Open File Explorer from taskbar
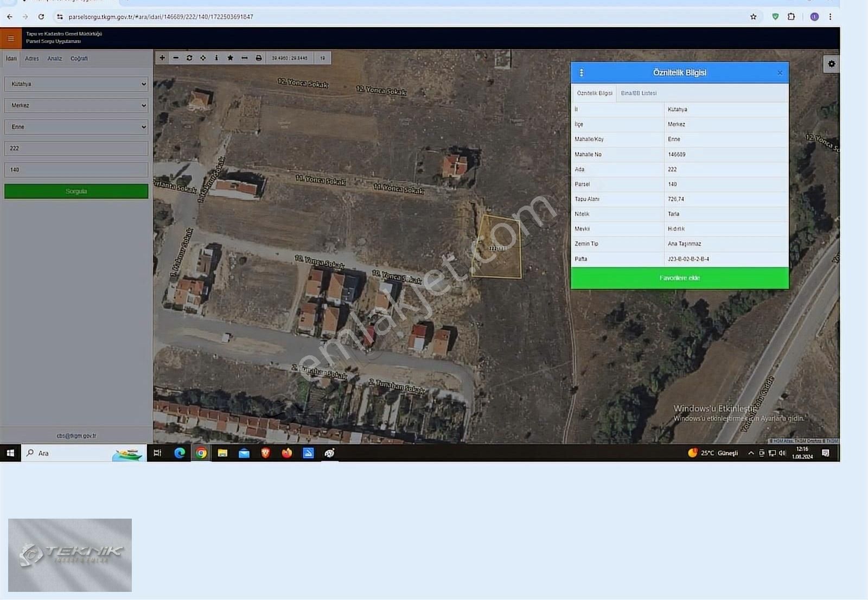This screenshot has width=868, height=600. coord(222,453)
